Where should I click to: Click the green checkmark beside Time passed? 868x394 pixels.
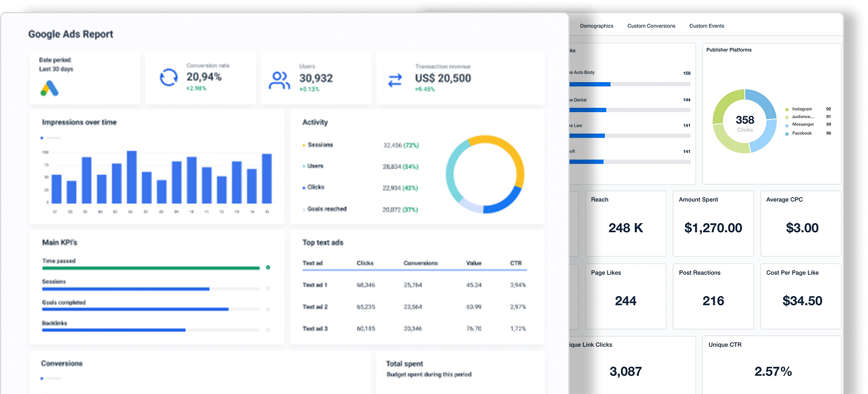coord(268,267)
